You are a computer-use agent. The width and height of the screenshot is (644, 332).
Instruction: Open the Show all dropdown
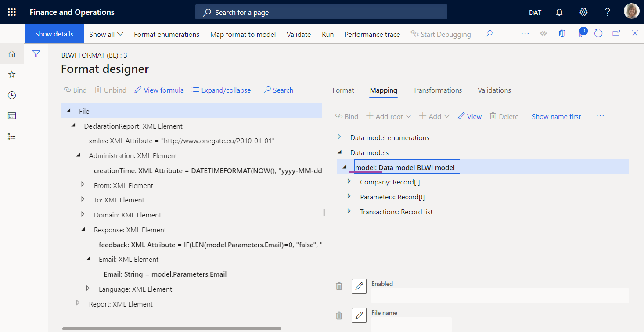(106, 34)
